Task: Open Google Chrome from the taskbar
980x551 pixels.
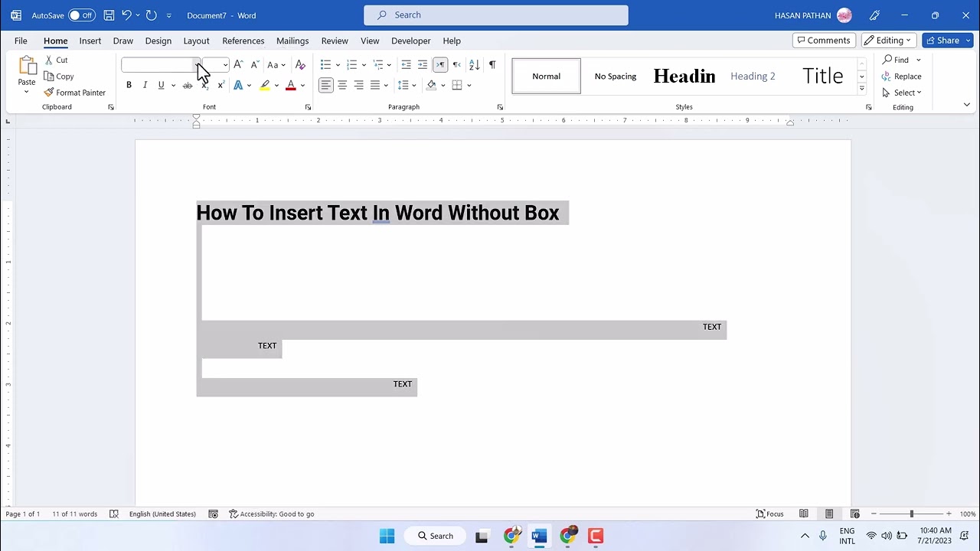Action: pos(511,536)
